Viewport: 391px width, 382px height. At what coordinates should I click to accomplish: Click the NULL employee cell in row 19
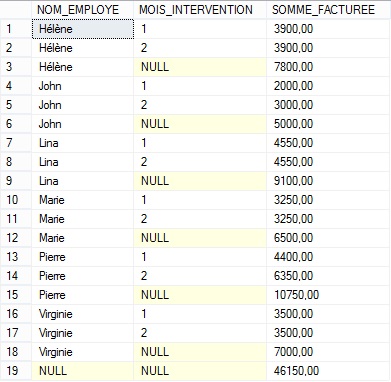(x=83, y=370)
